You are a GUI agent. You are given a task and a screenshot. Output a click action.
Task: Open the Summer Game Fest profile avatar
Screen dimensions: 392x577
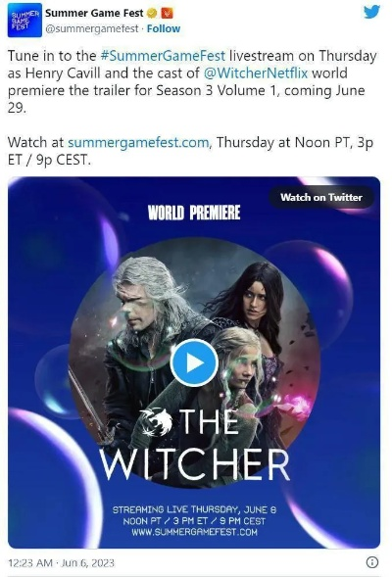coord(24,20)
